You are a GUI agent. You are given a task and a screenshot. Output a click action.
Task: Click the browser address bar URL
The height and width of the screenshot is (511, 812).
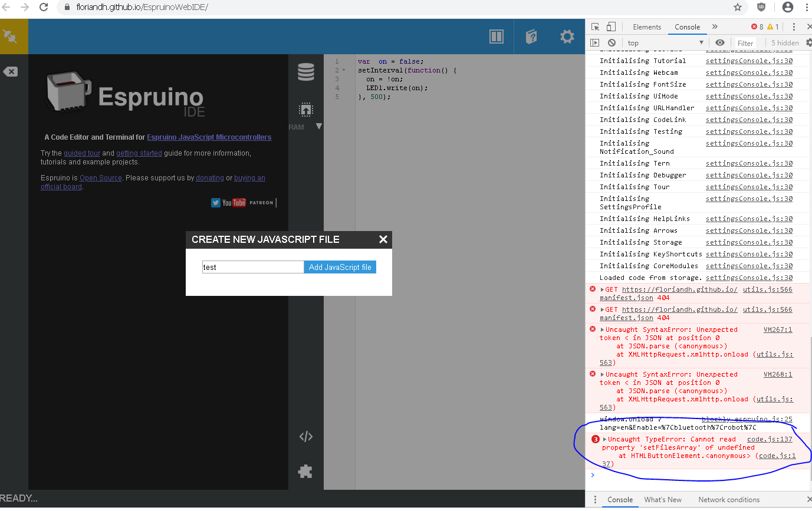coord(142,8)
